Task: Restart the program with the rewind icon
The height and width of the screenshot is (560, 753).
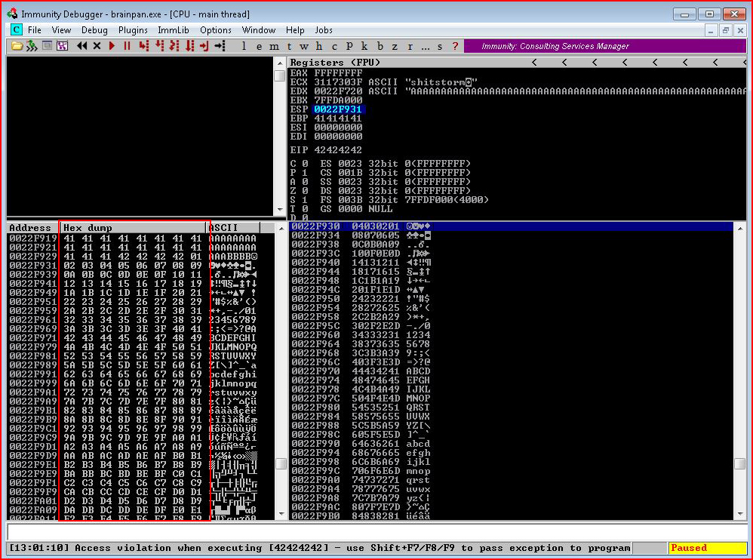Action: (82, 46)
